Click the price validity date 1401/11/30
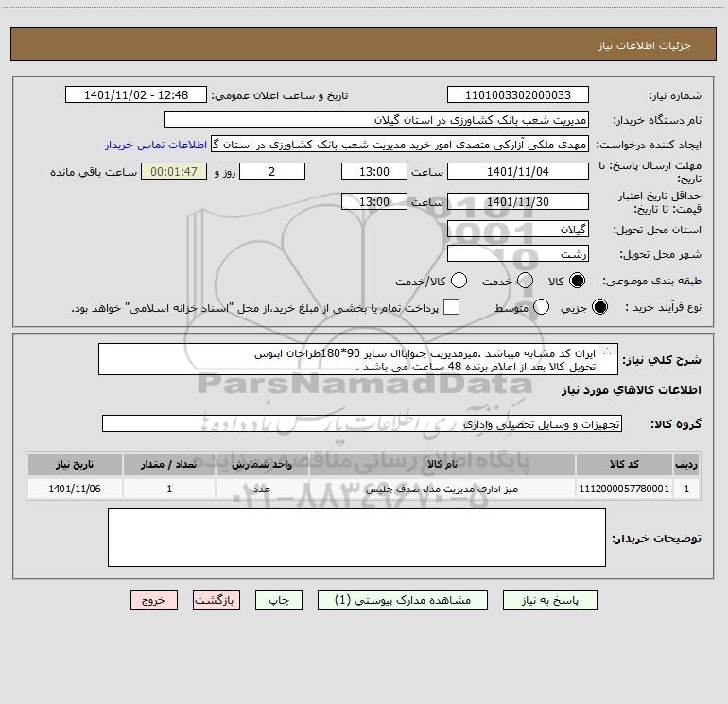 [x=518, y=201]
